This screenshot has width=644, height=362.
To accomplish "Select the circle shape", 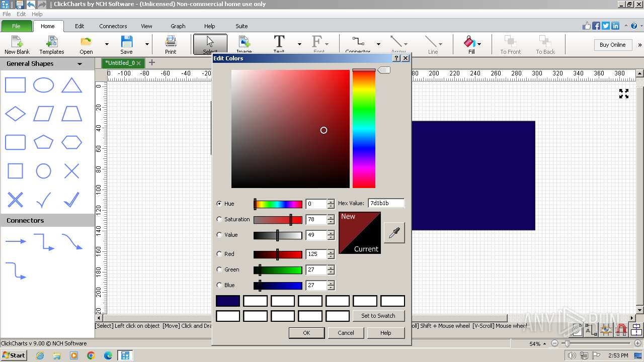I will [x=43, y=171].
